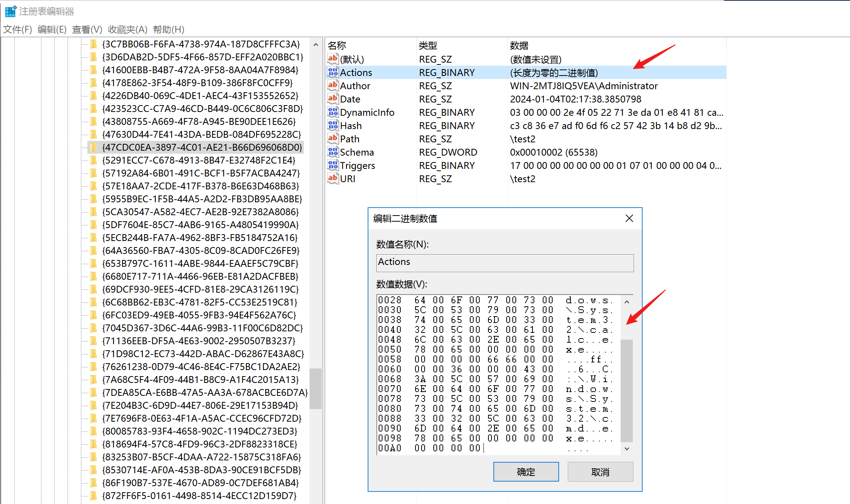Image resolution: width=850 pixels, height=504 pixels.
Task: Click the binary icon next to Hash
Action: (x=333, y=125)
